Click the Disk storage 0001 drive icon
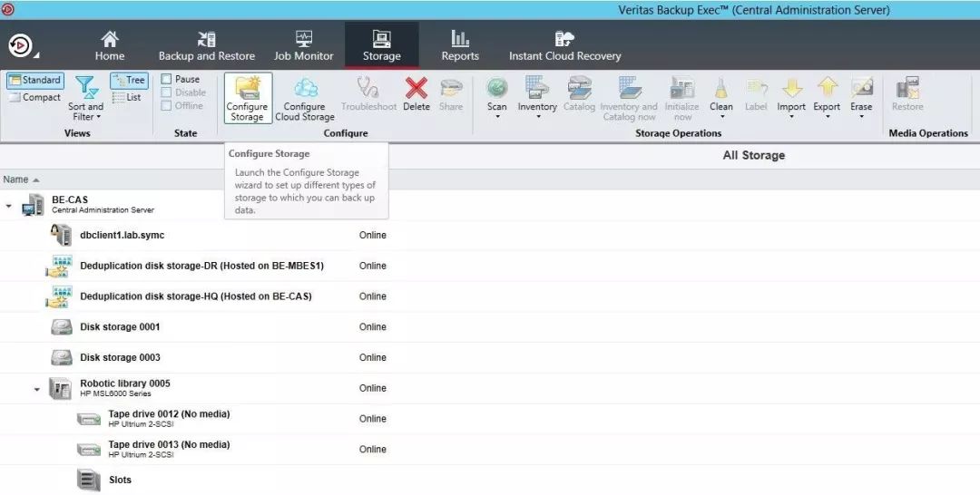 point(62,326)
